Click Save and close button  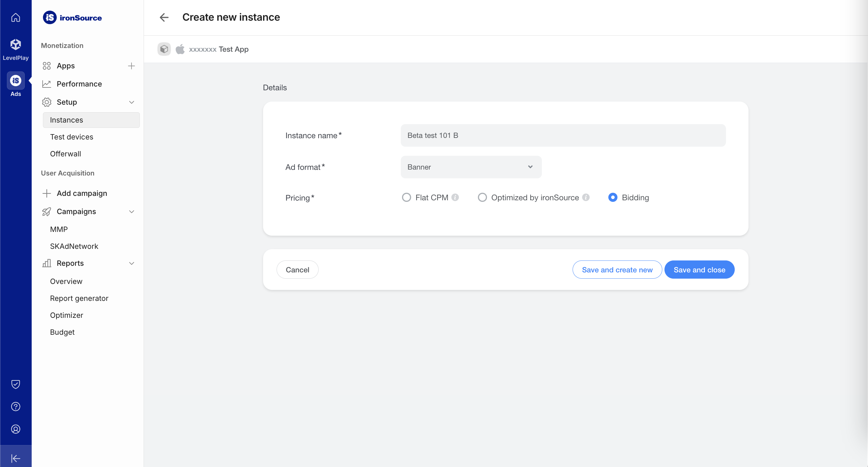pyautogui.click(x=699, y=270)
